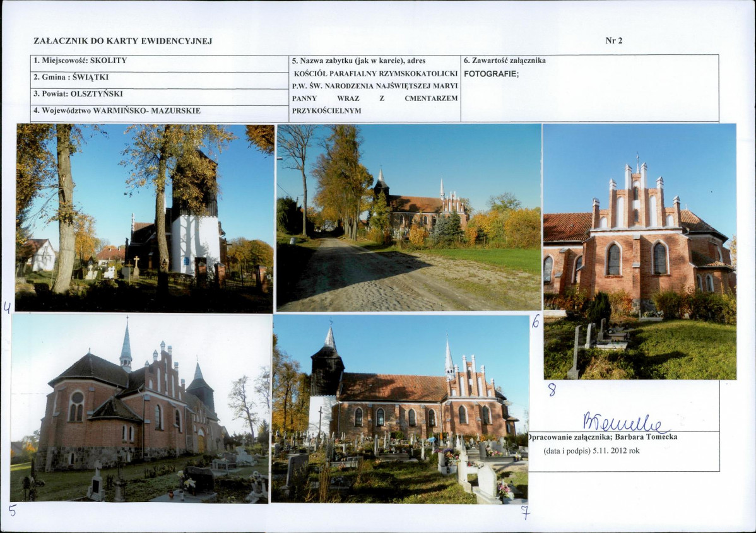Select the 'Miejscowość: SKOLITY' field
This screenshot has height=533, width=756.
coord(159,63)
